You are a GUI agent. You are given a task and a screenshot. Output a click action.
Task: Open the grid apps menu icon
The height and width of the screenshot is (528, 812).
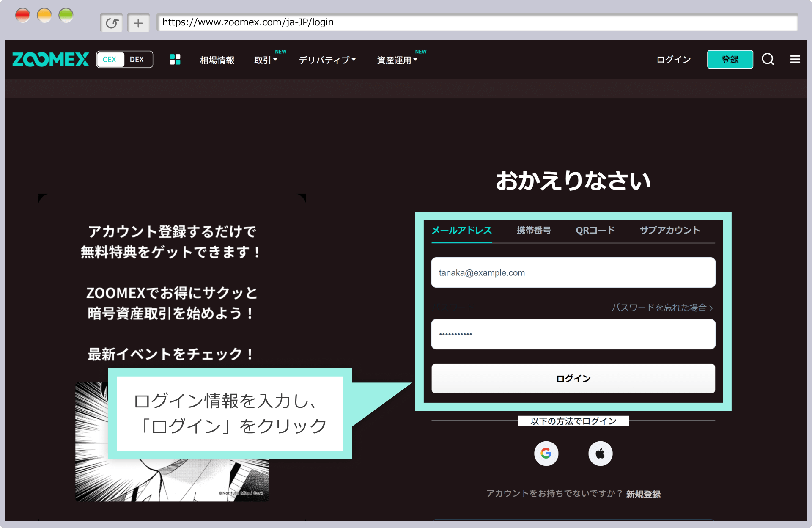(x=175, y=60)
